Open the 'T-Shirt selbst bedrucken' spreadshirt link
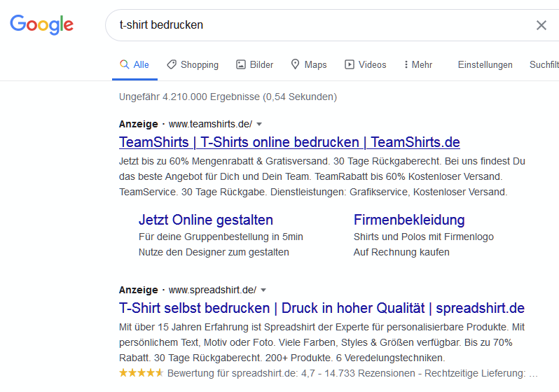This screenshot has height=392, width=559. pyautogui.click(x=322, y=308)
